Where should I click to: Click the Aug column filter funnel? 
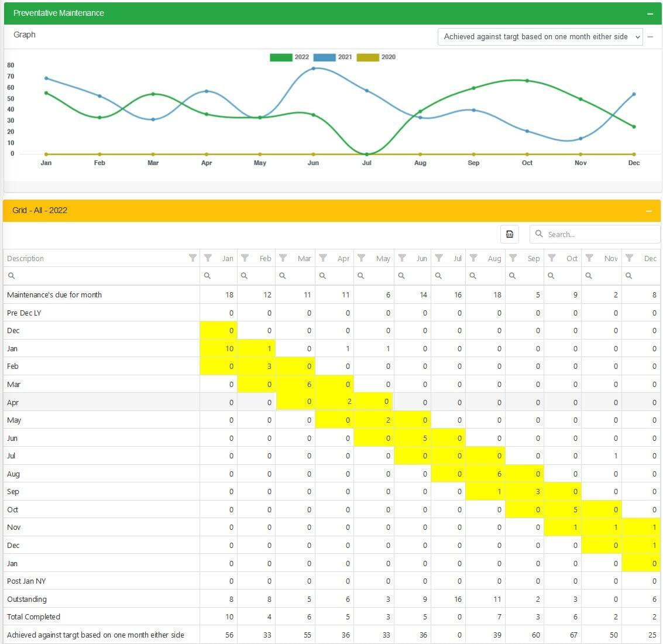(x=474, y=258)
